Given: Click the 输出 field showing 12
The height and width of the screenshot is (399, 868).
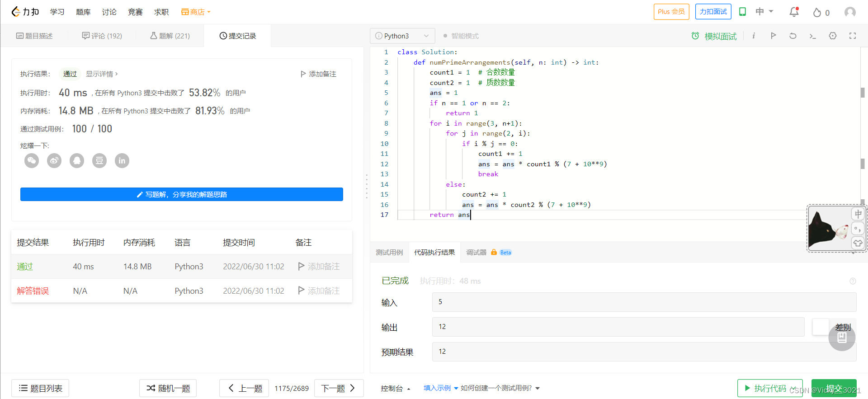Looking at the screenshot, I should [618, 327].
